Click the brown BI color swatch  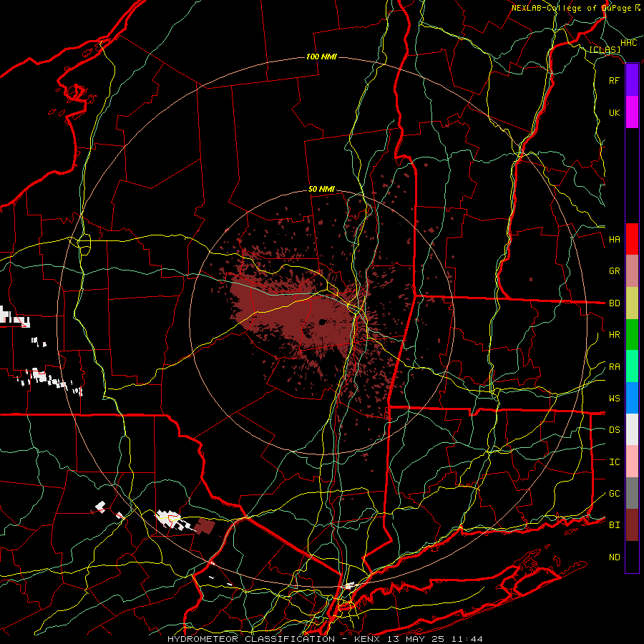pyautogui.click(x=632, y=525)
